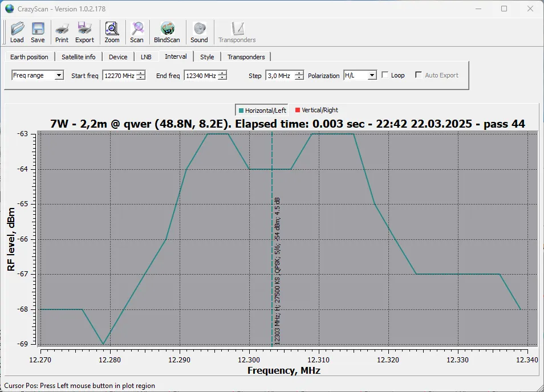Enable the Loop checkbox
544x392 pixels.
pos(385,75)
